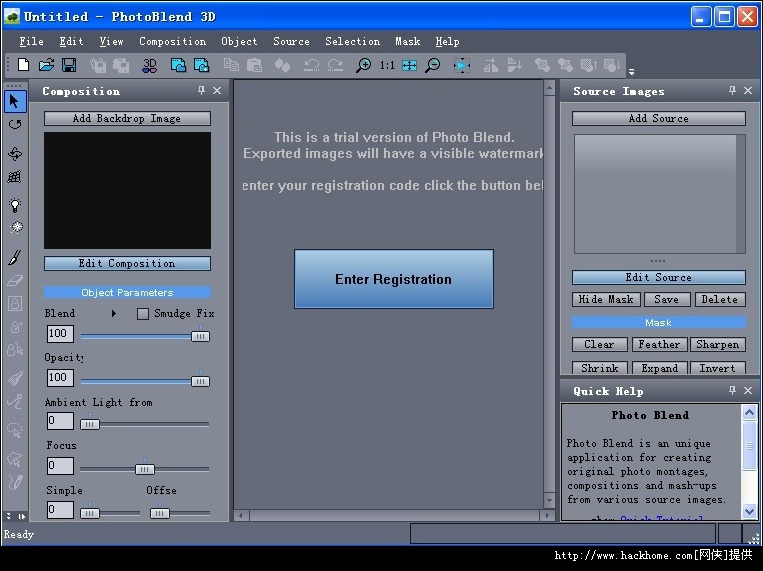Click the Add Backdrop Image button
Screen dimensions: 763x571
click(127, 118)
